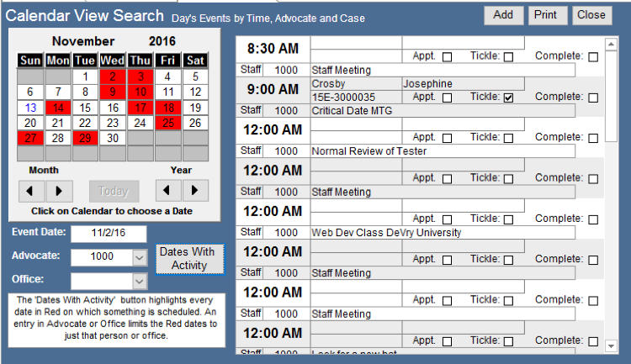
Task: Go back one year arrow
Action: [167, 190]
